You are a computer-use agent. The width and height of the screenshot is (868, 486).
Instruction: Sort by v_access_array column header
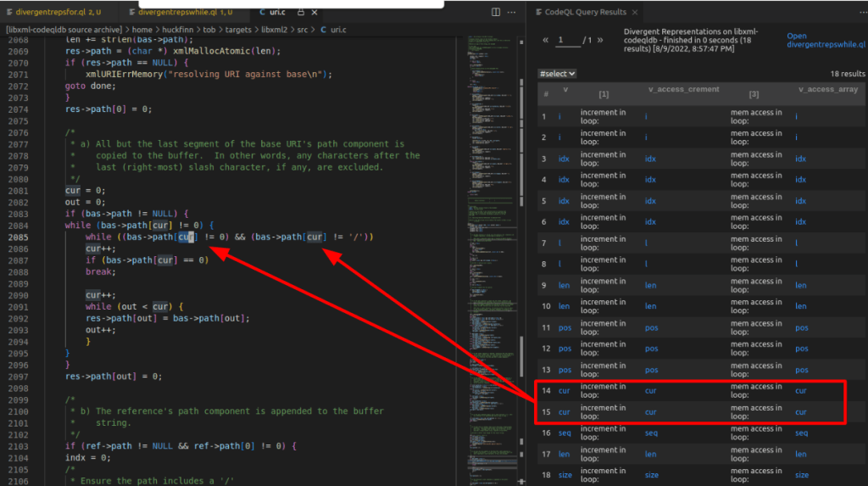pos(827,89)
